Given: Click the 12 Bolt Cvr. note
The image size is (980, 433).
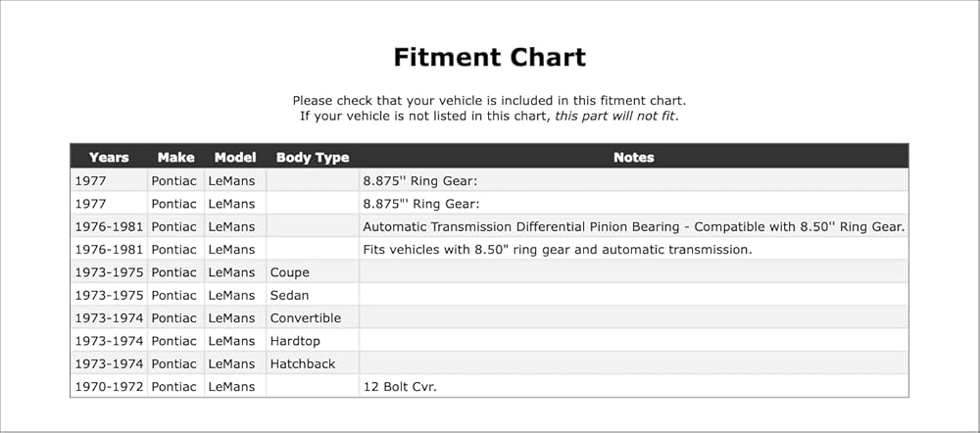Looking at the screenshot, I should pos(400,386).
